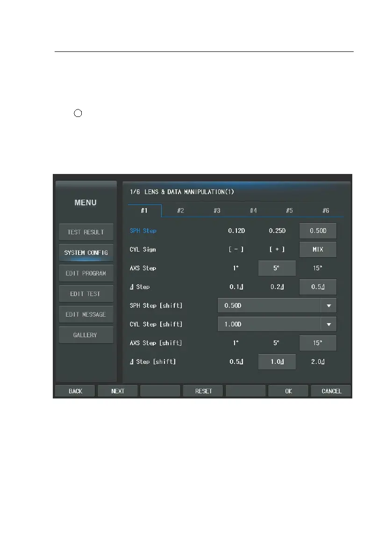Viewport: 392px width, 557px height.
Task: Open EDIT PROGRAM from the menu
Action: coord(86,273)
